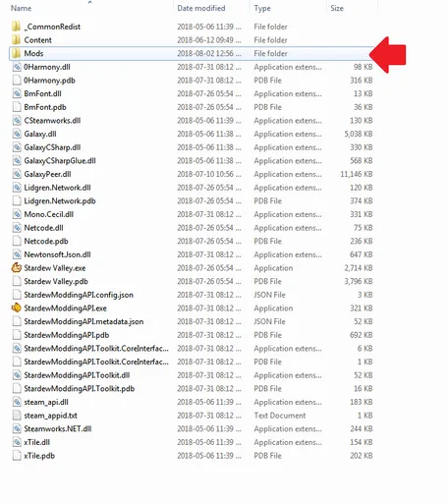Image resolution: width=448 pixels, height=503 pixels.
Task: Select the Netcode.dll file icon
Action: click(x=17, y=228)
